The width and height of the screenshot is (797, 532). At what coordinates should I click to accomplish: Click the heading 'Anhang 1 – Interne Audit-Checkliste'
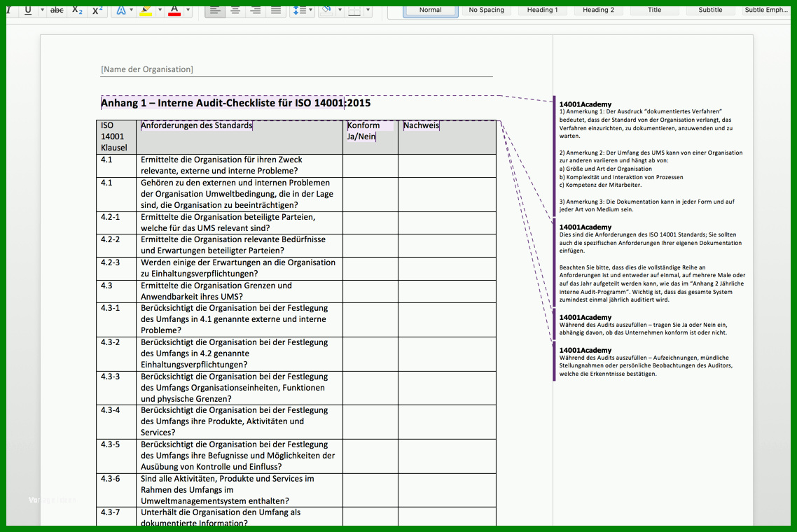(x=236, y=103)
